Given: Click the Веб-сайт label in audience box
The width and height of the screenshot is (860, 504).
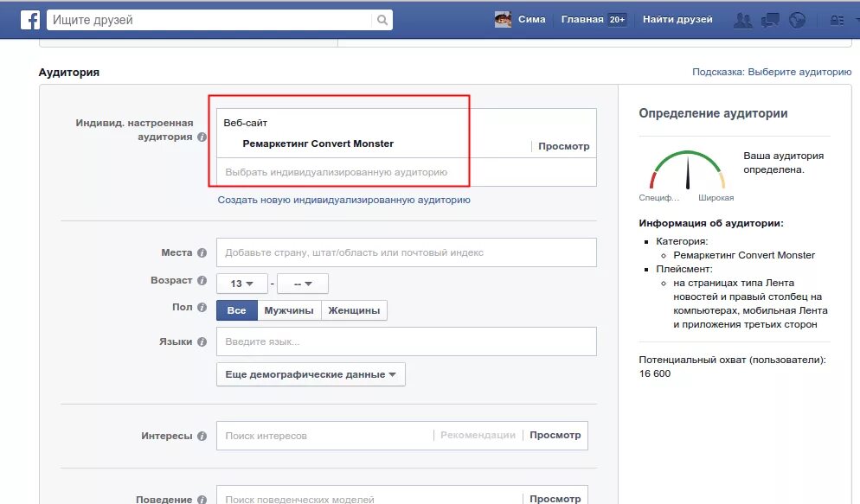Looking at the screenshot, I should point(245,123).
